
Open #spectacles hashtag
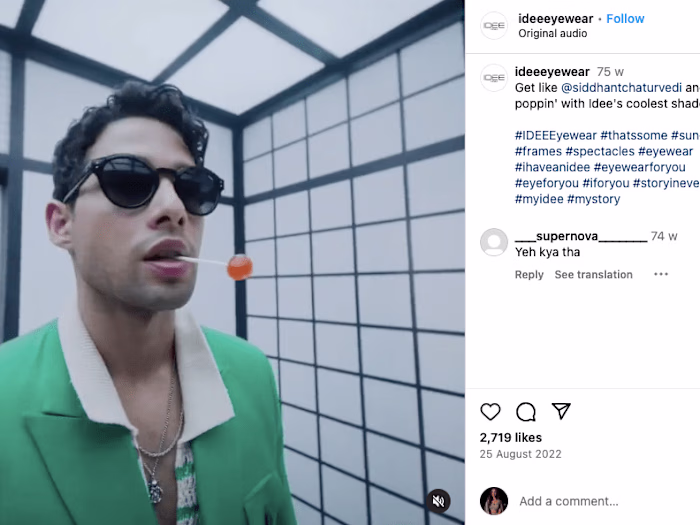tap(600, 151)
